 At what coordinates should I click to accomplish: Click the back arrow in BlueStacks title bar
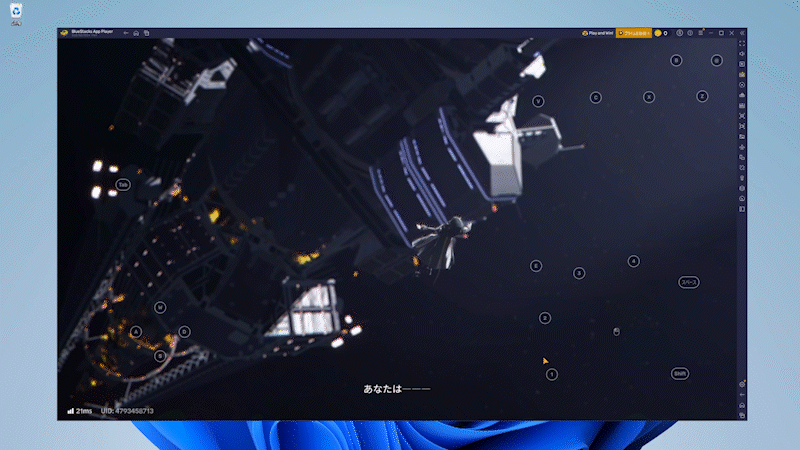click(x=125, y=33)
